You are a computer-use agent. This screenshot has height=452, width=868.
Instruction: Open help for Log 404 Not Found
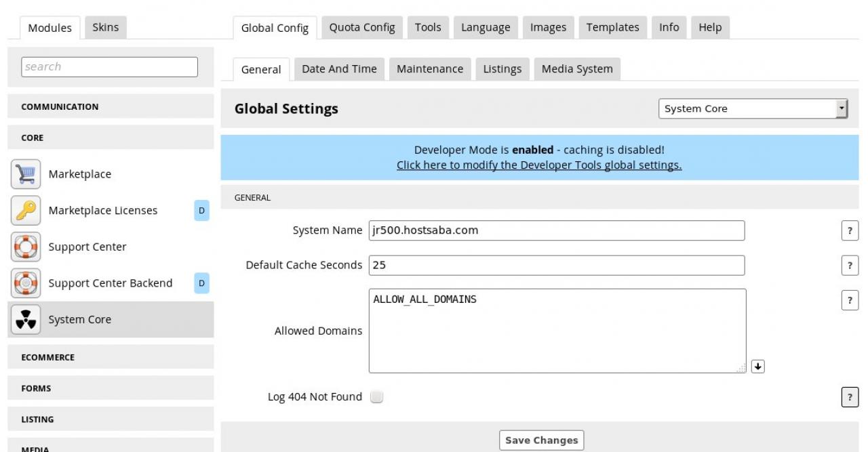(849, 397)
